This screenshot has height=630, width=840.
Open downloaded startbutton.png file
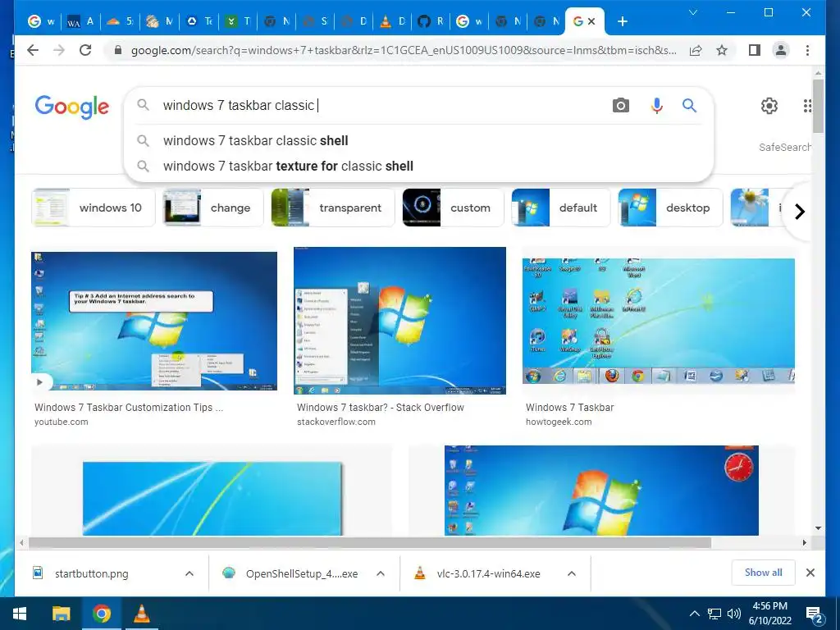(92, 573)
